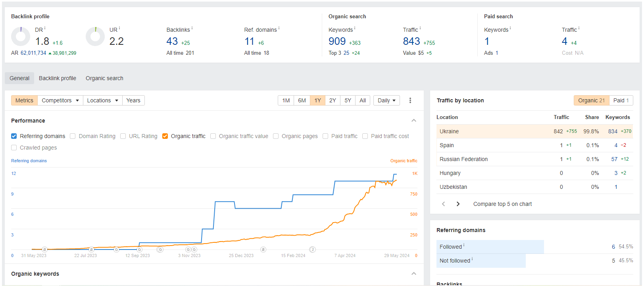Click the info icon next to Followed
The width and height of the screenshot is (644, 288).
pyautogui.click(x=464, y=246)
